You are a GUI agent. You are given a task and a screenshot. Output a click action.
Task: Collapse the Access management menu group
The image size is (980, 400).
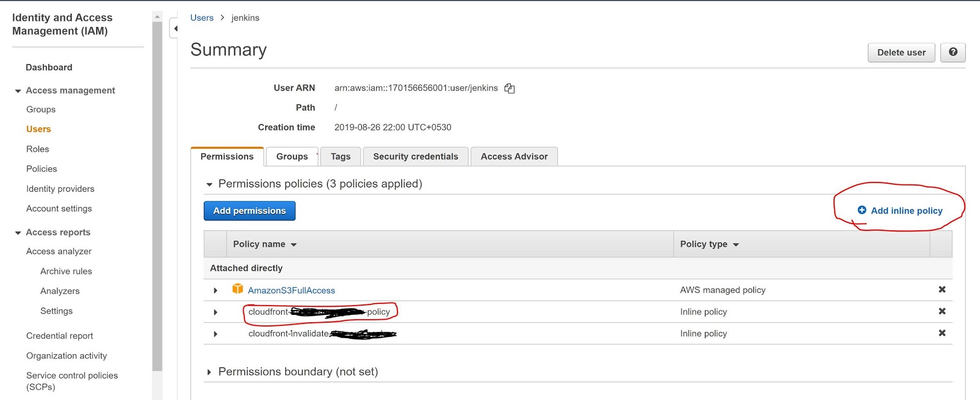click(18, 91)
